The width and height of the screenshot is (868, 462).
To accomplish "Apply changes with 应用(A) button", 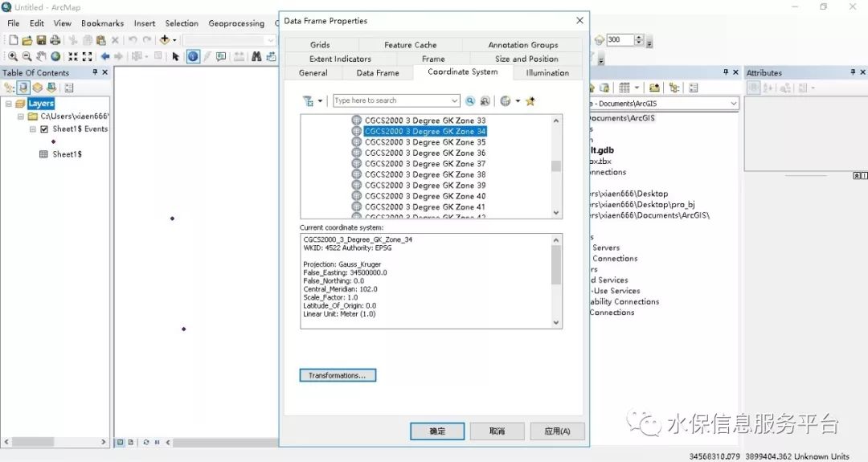I will pos(558,431).
